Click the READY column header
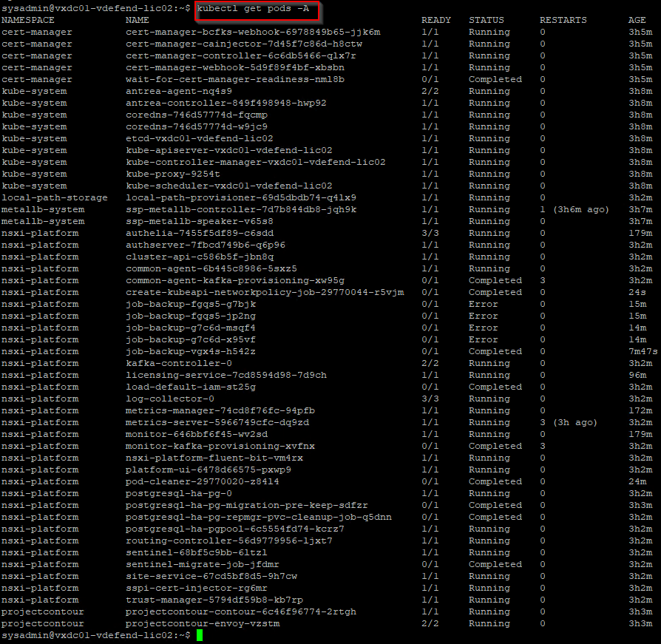Viewport: 661px width, 644px height. coord(436,20)
